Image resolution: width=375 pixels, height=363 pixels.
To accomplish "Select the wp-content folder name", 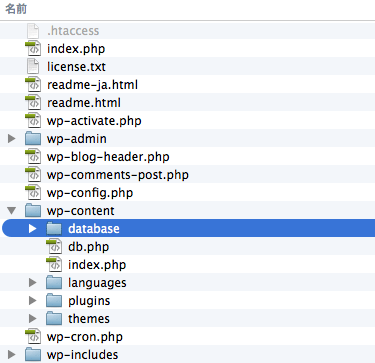I will coord(81,211).
